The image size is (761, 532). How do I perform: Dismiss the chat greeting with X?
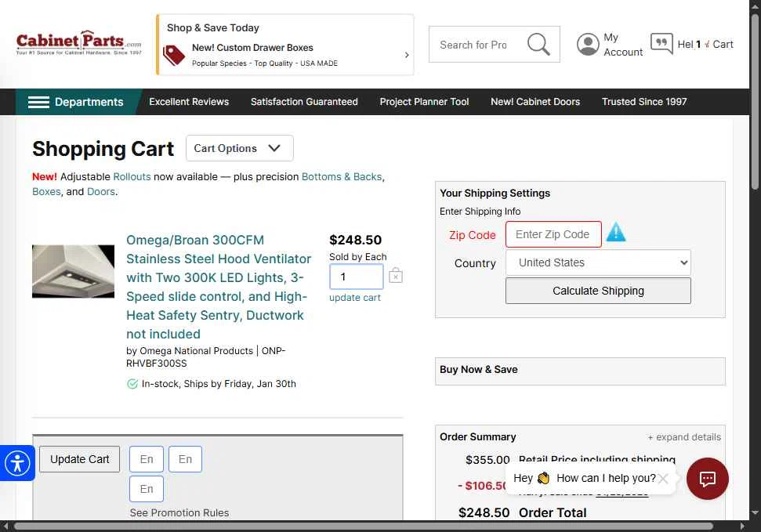pyautogui.click(x=663, y=479)
